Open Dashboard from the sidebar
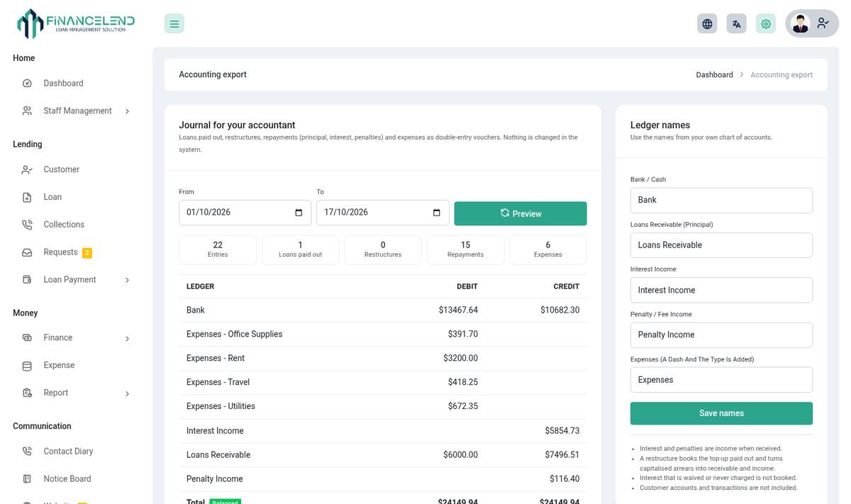The height and width of the screenshot is (504, 851). click(x=63, y=83)
